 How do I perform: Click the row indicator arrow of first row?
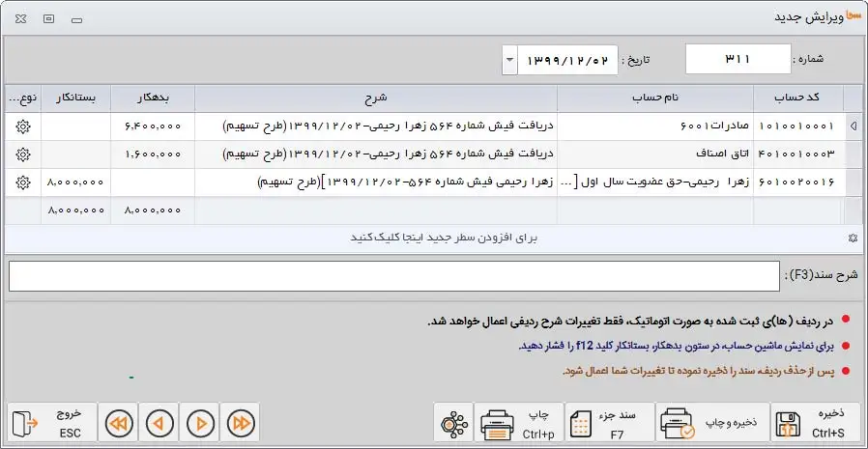tap(852, 126)
